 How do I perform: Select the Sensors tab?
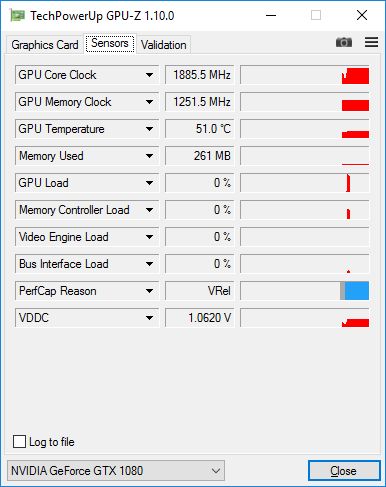point(110,43)
